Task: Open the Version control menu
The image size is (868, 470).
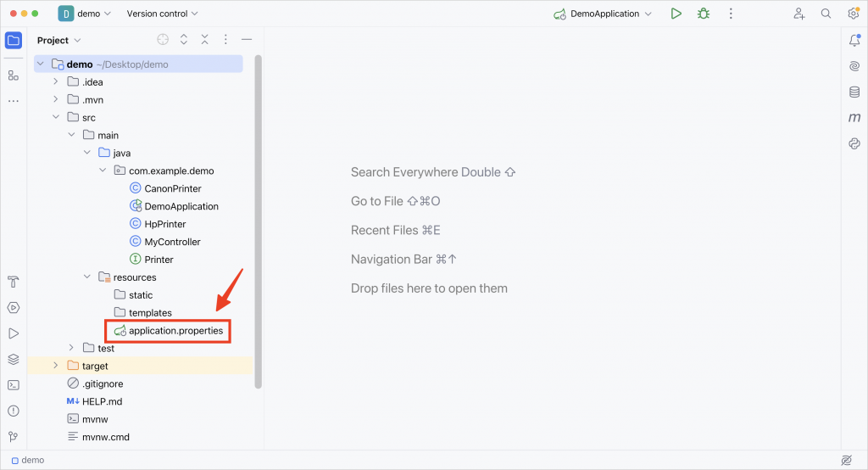Action: pos(162,14)
